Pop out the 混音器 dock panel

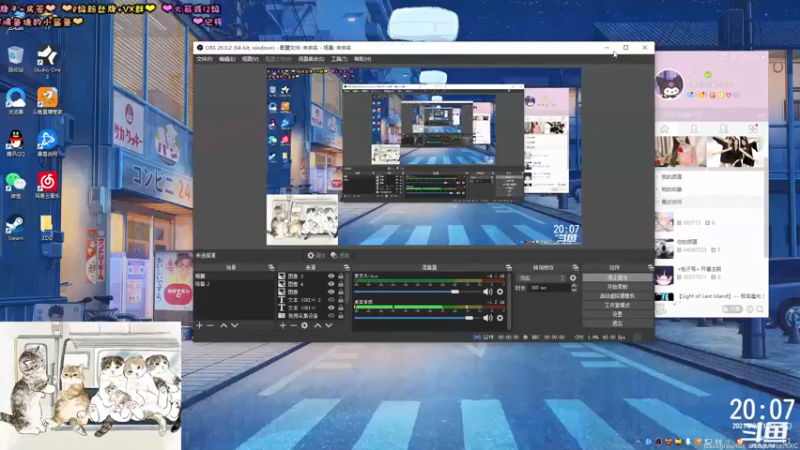(x=509, y=267)
